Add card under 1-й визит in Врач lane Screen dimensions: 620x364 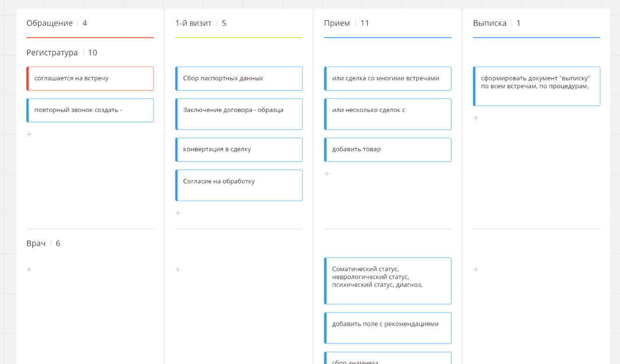178,269
